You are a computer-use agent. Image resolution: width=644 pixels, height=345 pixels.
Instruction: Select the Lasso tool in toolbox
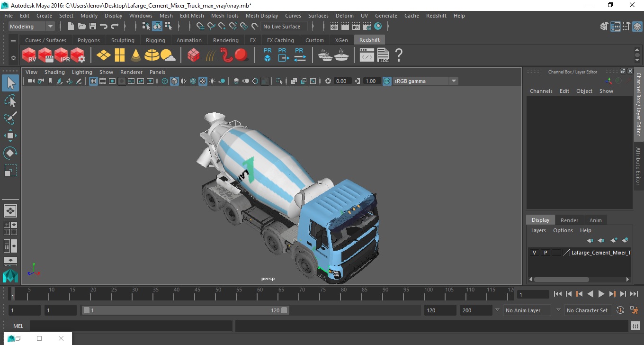click(10, 100)
